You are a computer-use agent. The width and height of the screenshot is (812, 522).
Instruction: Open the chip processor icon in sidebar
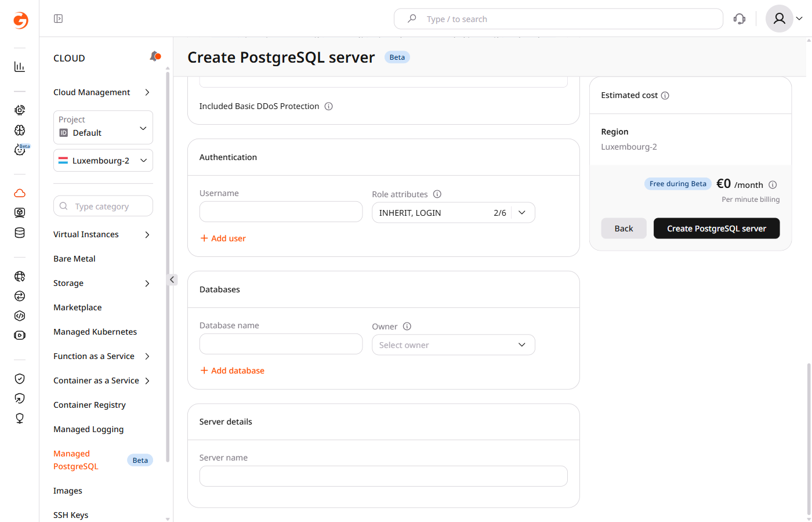point(20,110)
